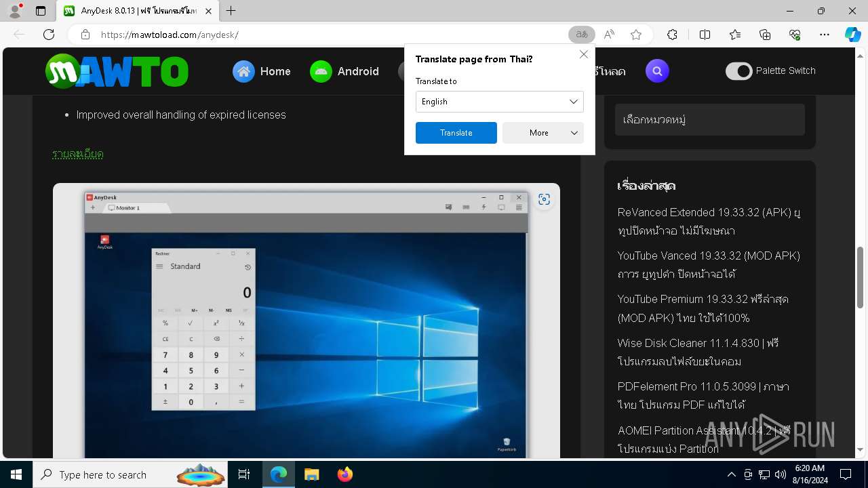The width and height of the screenshot is (868, 488).
Task: Show hidden system tray icons
Action: click(x=731, y=474)
